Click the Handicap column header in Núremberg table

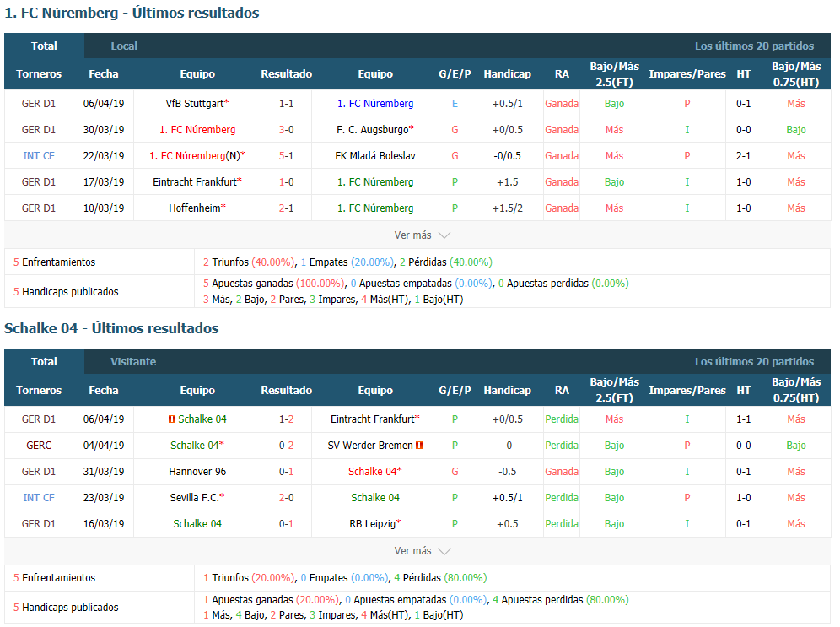(x=508, y=74)
